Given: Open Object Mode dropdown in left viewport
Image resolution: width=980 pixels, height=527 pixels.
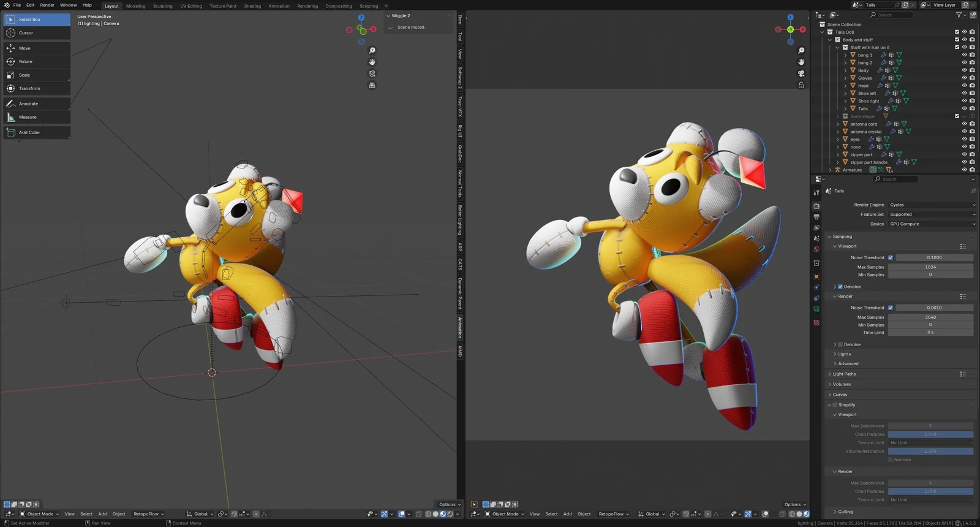Looking at the screenshot, I should click(x=39, y=514).
